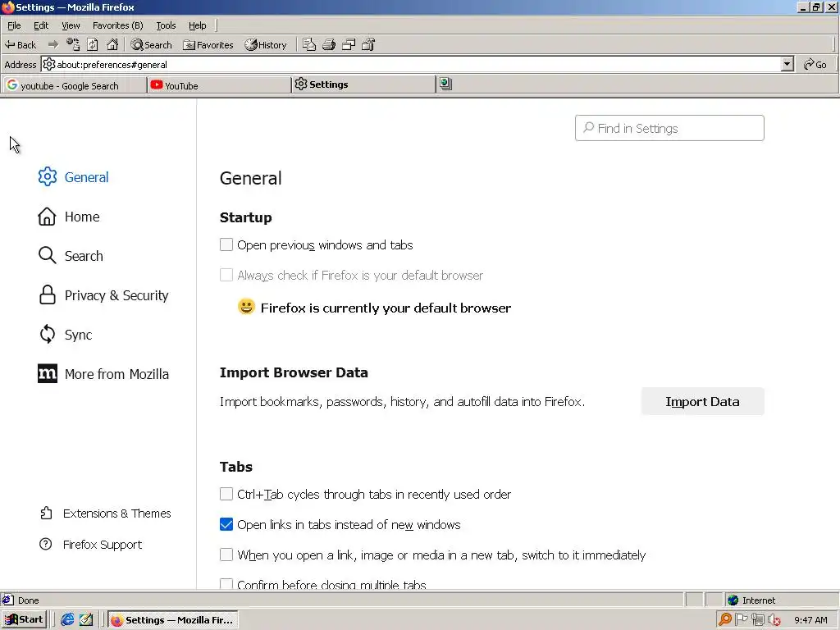Open the Search settings category
The height and width of the screenshot is (630, 840).
pos(71,256)
